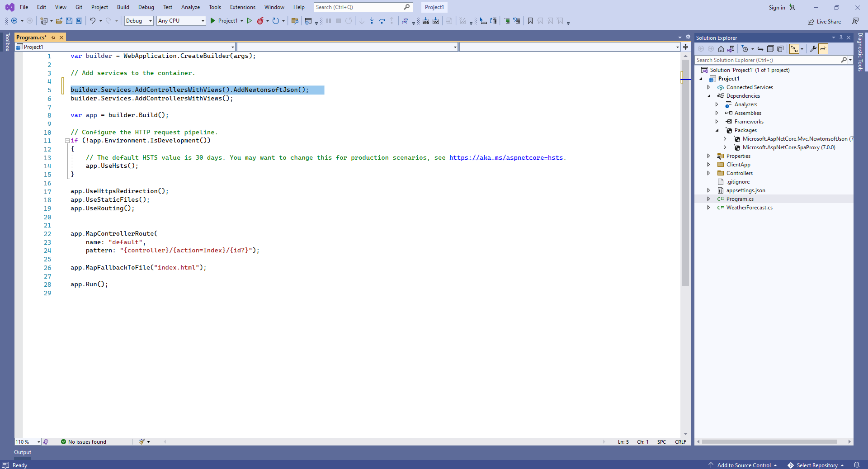Click the Undo arrow icon
The width and height of the screenshot is (868, 469).
92,21
